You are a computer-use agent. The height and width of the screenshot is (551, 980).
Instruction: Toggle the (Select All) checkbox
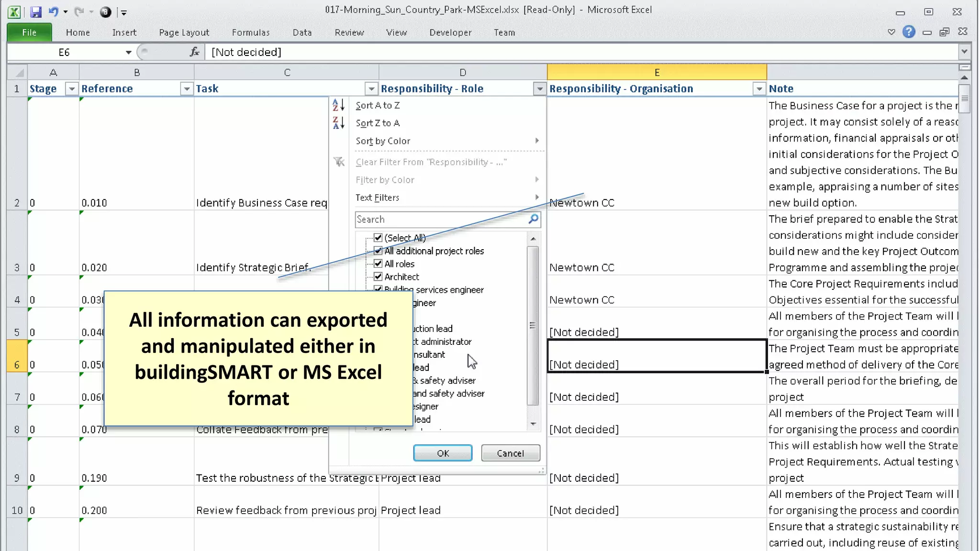(x=378, y=238)
